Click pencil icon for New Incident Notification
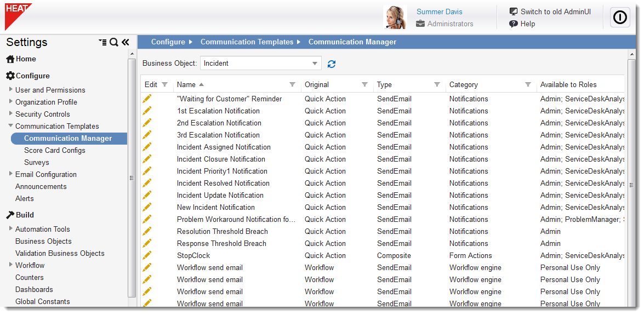644x315 pixels. click(147, 208)
